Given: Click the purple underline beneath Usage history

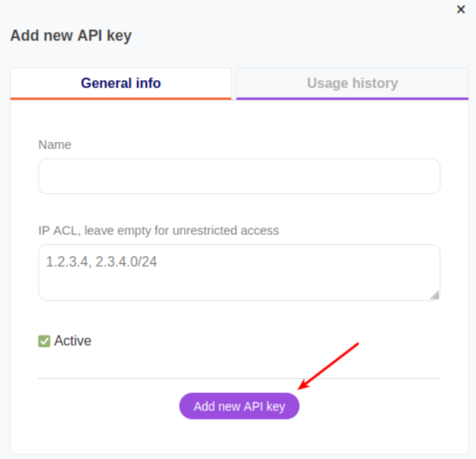Looking at the screenshot, I should [352, 98].
